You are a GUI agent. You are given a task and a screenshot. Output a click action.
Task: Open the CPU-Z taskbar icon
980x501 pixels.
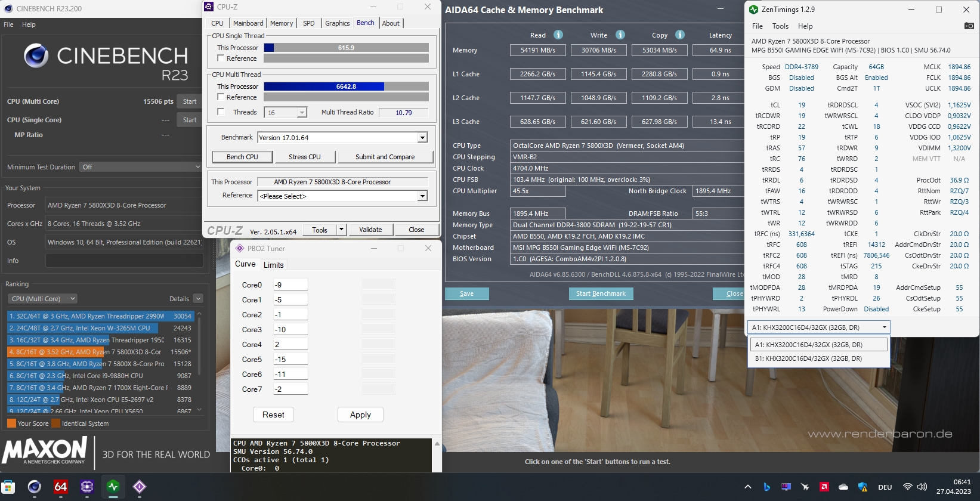pos(87,487)
